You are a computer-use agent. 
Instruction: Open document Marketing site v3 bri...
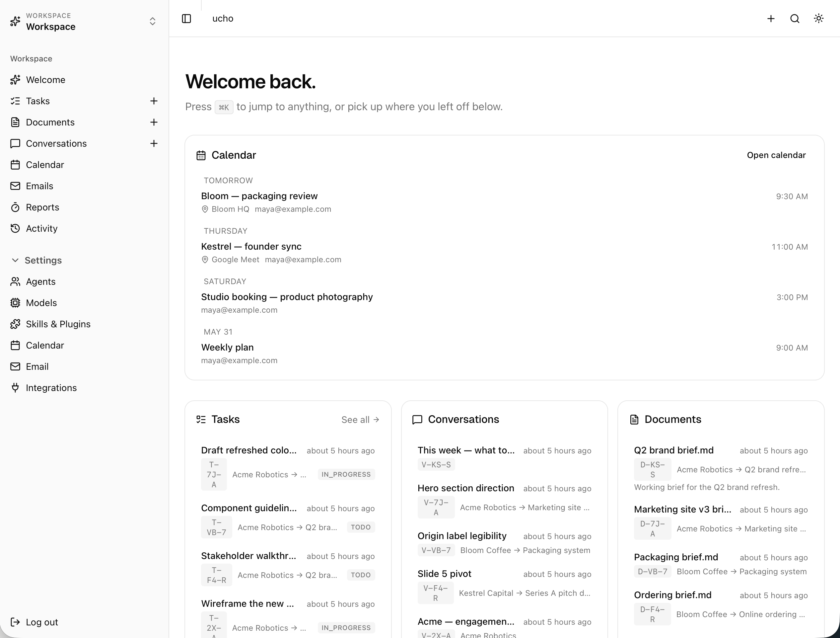point(721,522)
